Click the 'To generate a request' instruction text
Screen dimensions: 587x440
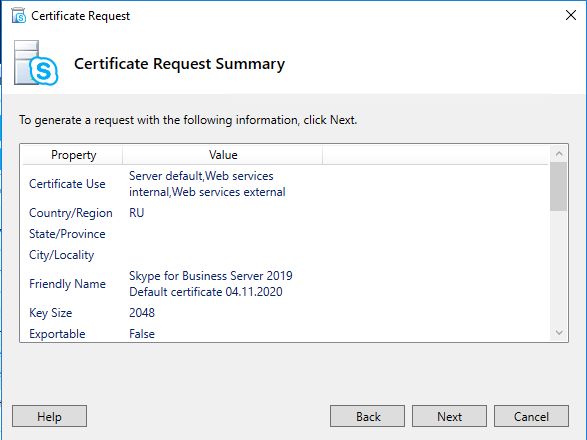click(188, 120)
